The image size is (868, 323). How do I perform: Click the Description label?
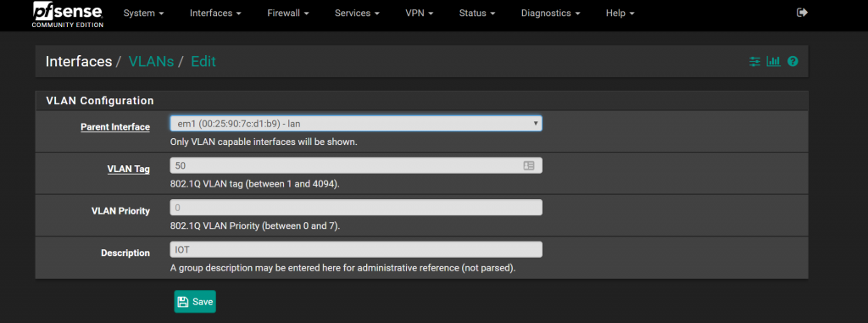tap(125, 253)
